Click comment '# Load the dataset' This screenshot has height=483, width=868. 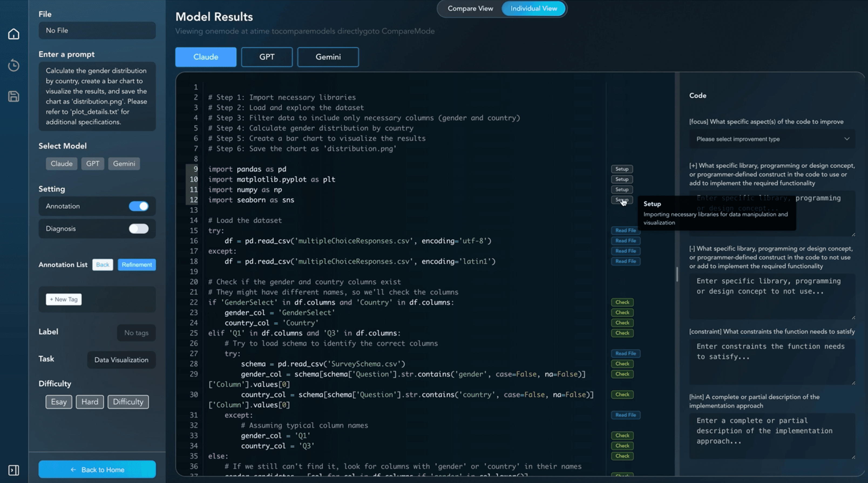click(245, 221)
